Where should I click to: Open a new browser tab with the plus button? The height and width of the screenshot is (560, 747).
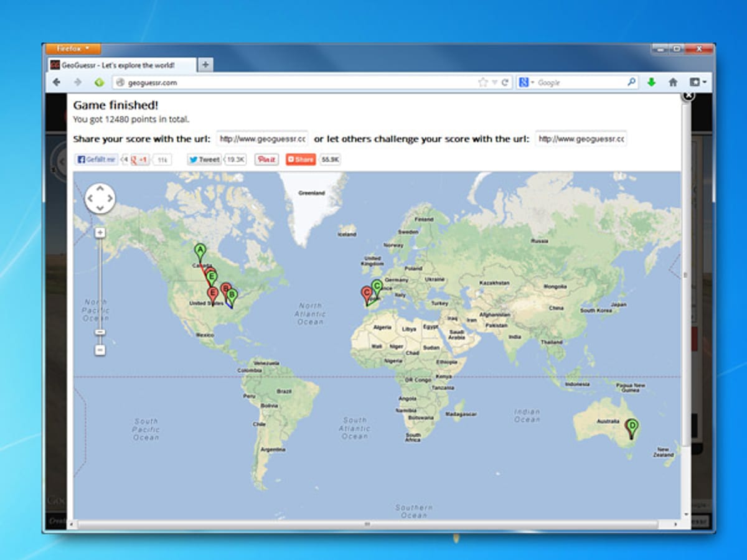tap(205, 63)
